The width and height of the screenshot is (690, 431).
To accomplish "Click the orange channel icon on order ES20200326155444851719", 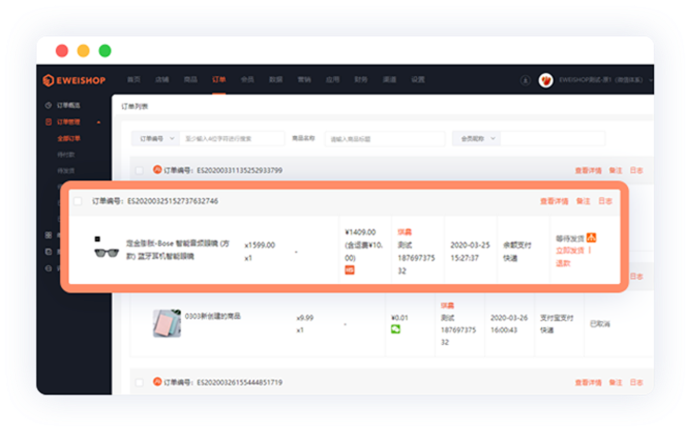I will click(156, 382).
